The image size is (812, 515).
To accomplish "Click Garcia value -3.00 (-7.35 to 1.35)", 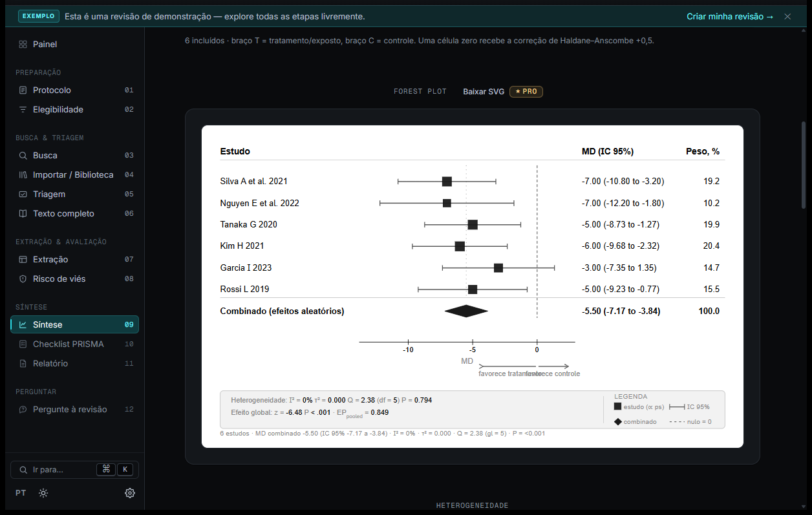I will (619, 268).
